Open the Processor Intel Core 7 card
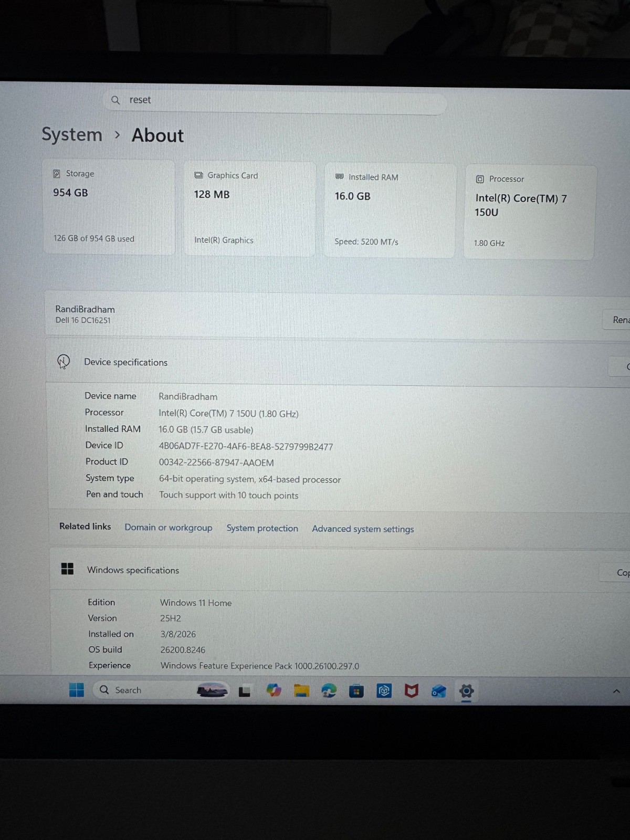 [x=530, y=212]
